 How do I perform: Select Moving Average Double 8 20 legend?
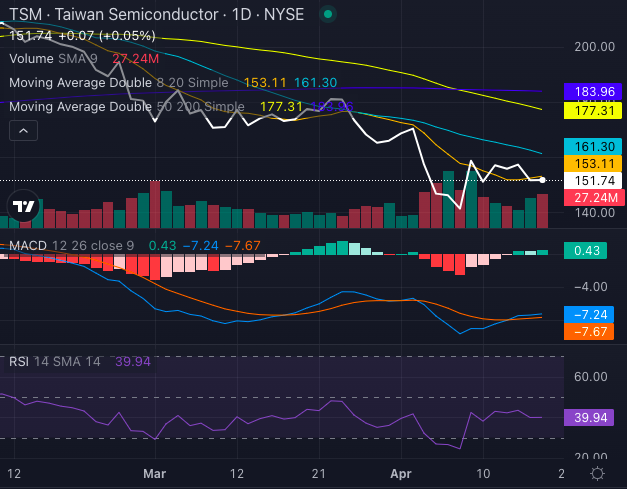pyautogui.click(x=122, y=83)
